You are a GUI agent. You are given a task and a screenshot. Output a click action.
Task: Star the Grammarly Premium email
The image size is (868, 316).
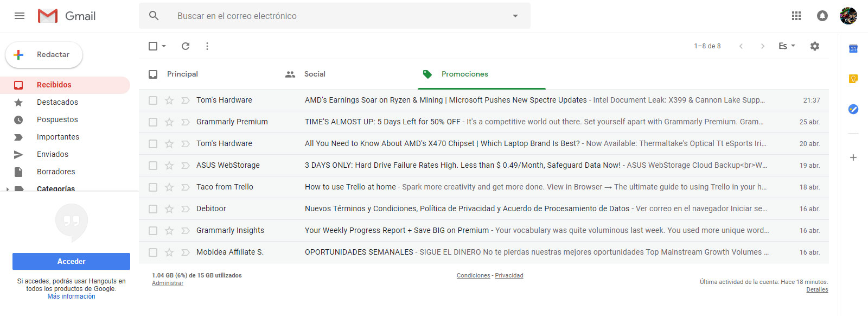coord(169,122)
